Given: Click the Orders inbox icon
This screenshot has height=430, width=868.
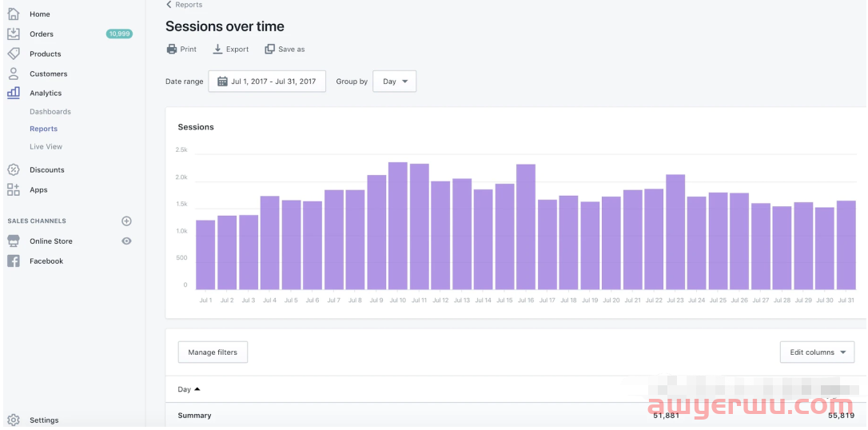Looking at the screenshot, I should [x=14, y=34].
